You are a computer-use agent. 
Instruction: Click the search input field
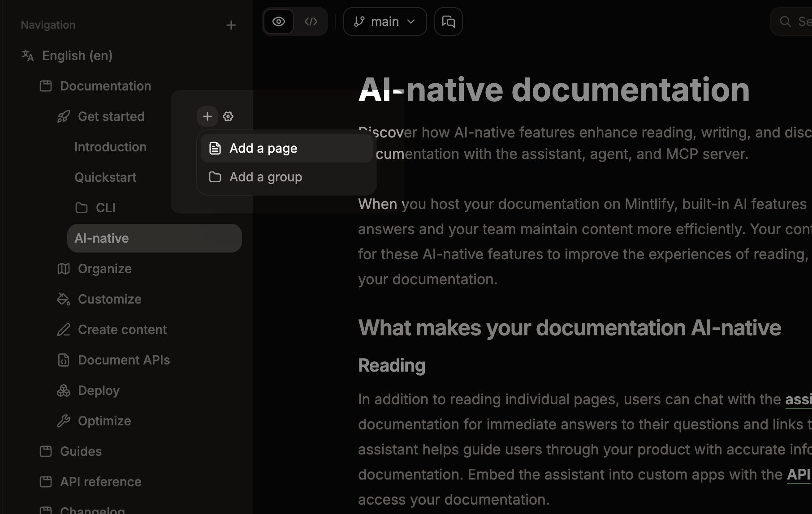click(791, 21)
